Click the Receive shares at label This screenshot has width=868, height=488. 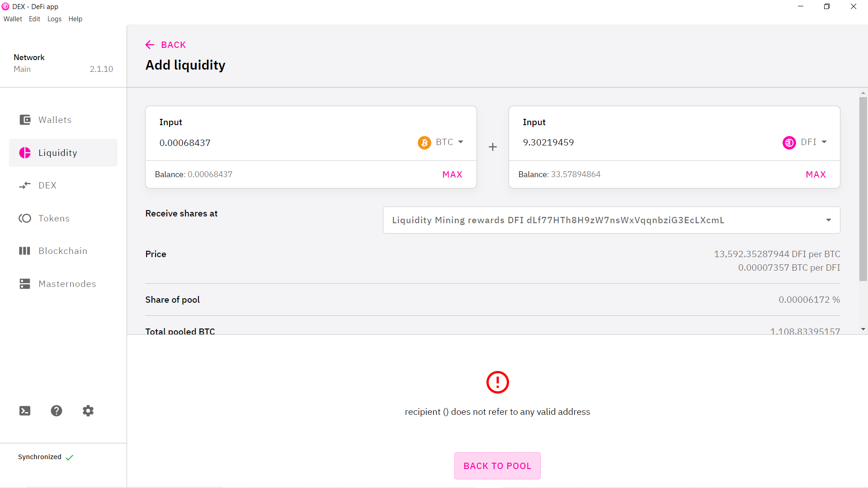(x=181, y=213)
